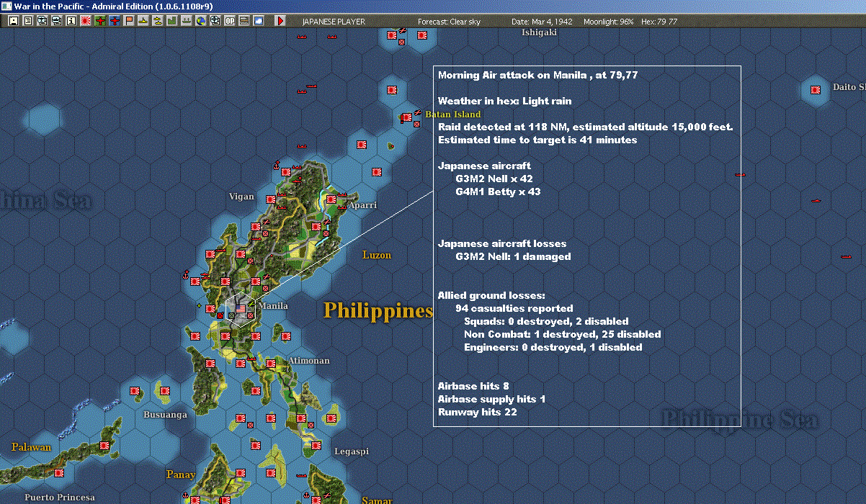Click the globe toolbar icon
Screen dimensions: 866x504
200,21
